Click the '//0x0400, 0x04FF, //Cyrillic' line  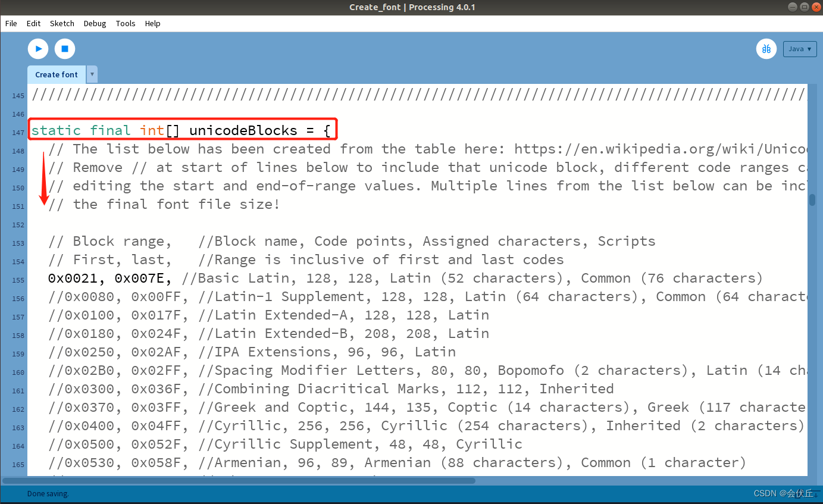coord(426,425)
